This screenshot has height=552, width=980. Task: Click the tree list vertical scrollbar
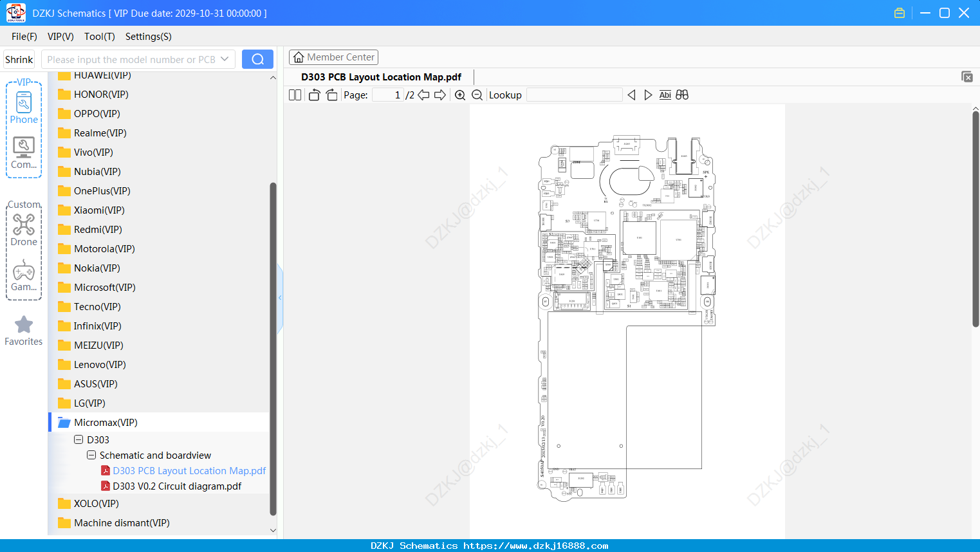[273, 349]
